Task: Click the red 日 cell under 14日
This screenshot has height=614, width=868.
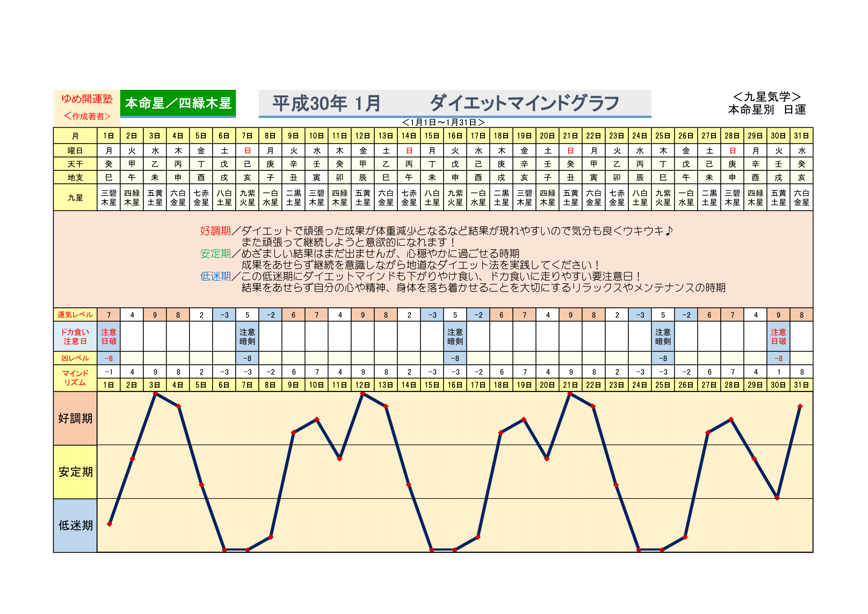Action: (409, 151)
